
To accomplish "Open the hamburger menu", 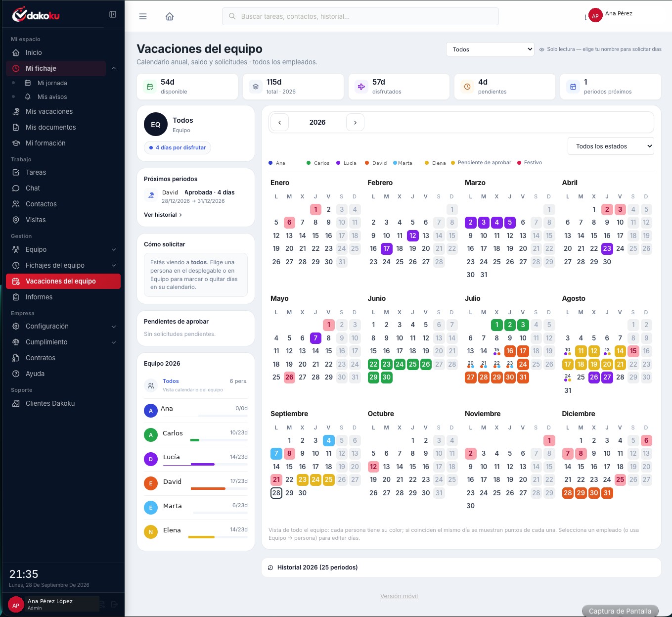I will (x=143, y=16).
